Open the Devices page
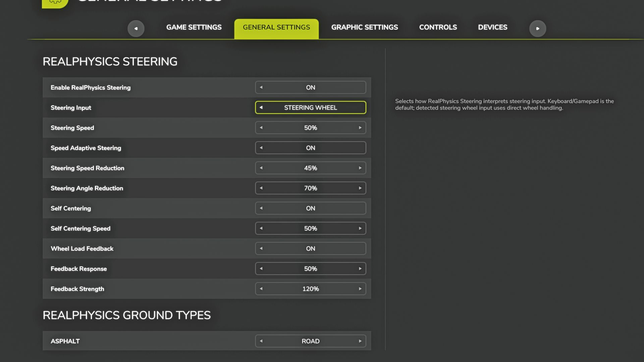The image size is (644, 362). click(492, 27)
